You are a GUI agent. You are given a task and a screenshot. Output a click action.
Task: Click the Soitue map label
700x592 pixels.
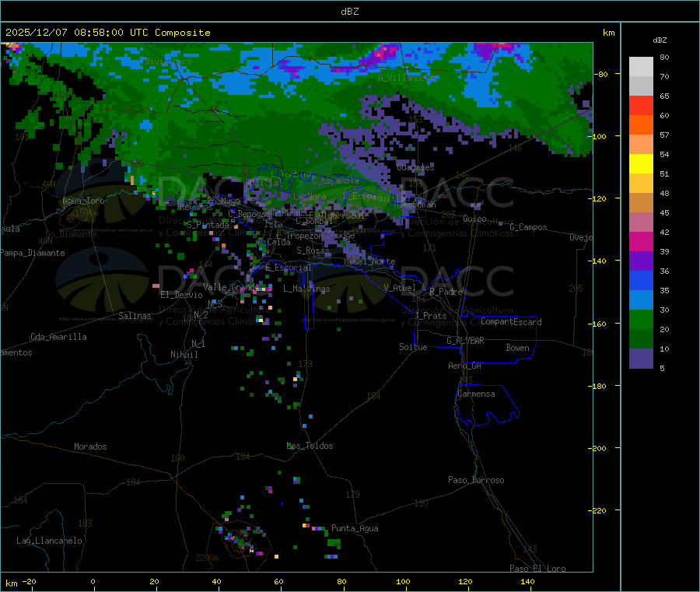click(x=413, y=347)
